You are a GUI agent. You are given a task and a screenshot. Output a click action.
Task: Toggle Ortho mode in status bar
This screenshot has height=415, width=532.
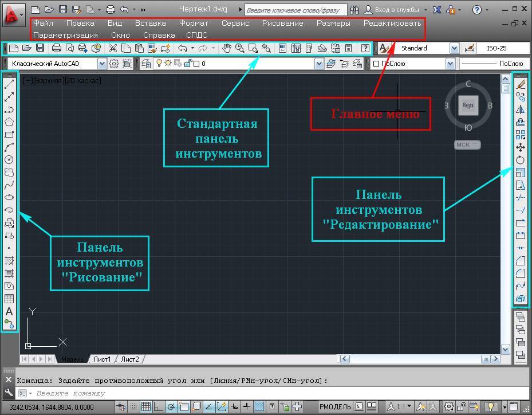159,407
